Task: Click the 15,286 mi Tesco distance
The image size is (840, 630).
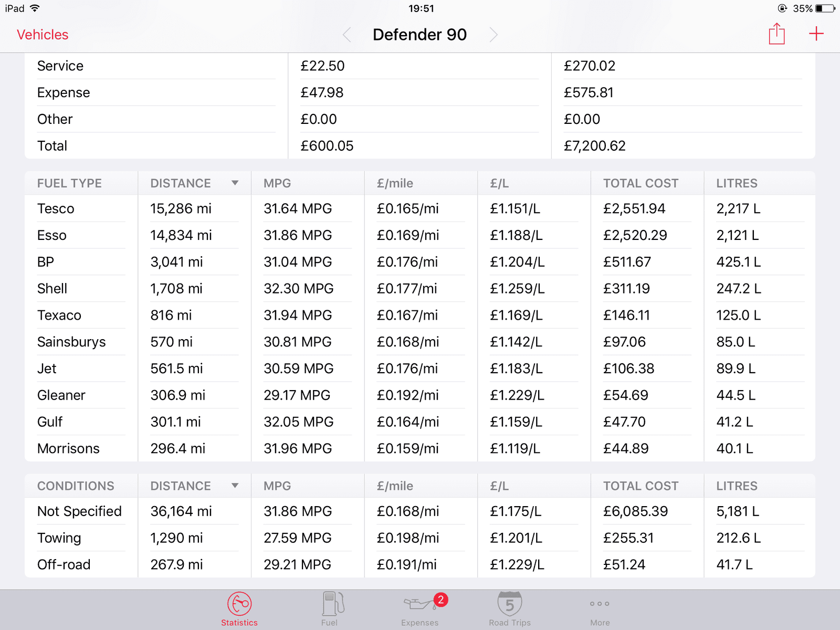Action: [181, 208]
